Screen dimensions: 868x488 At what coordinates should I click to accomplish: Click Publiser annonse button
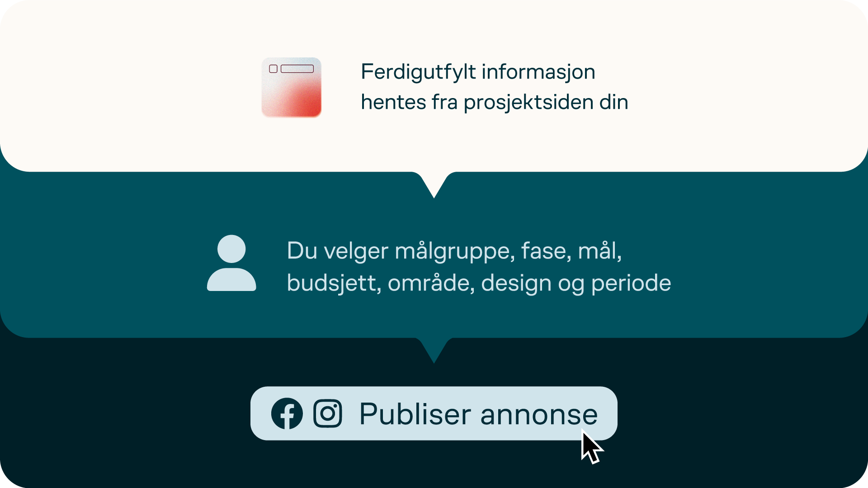(x=434, y=413)
